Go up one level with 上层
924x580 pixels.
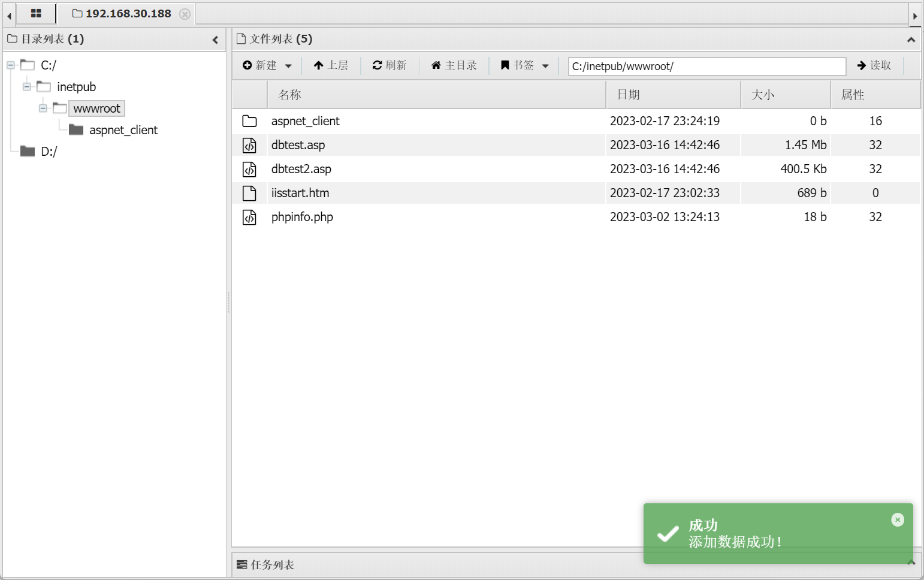[331, 65]
